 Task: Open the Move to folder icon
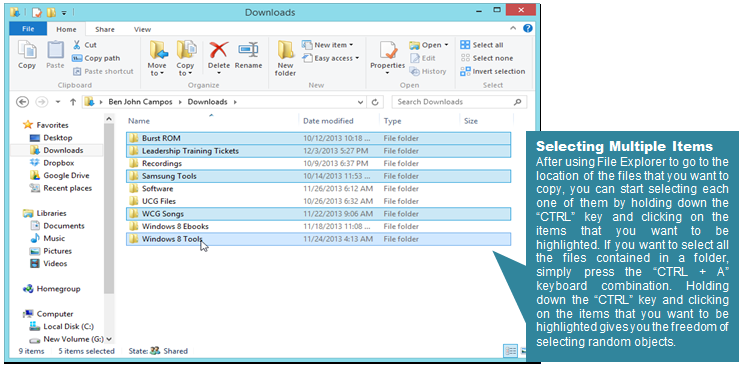coord(158,50)
